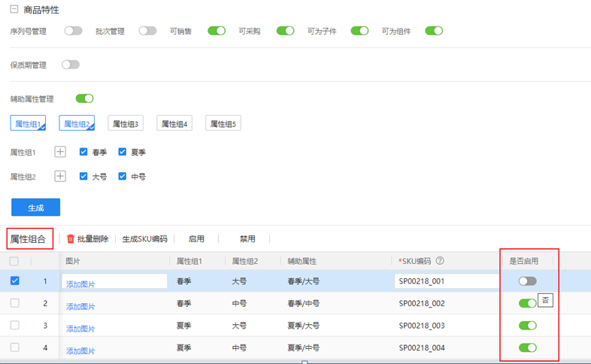This screenshot has width=591, height=364.
Task: Click 生成SKU编码 in the toolbar
Action: [x=144, y=239]
